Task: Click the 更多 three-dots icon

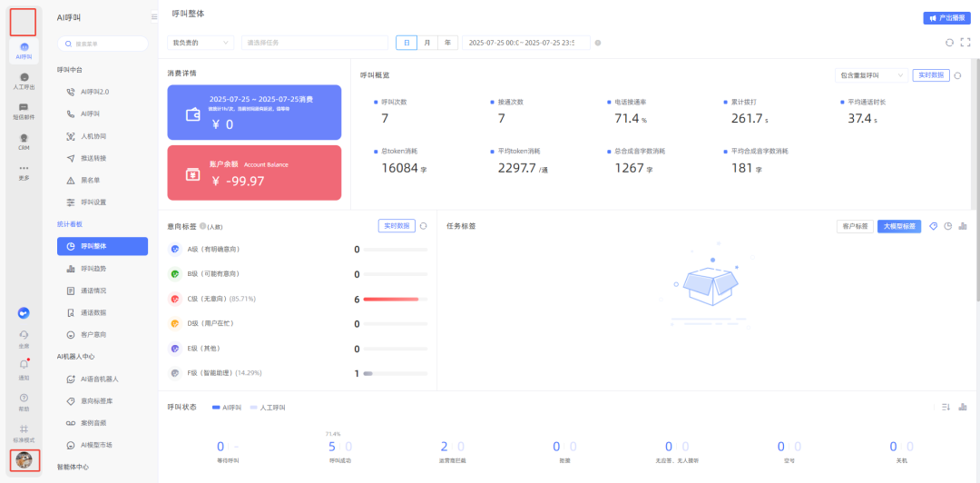Action: click(x=24, y=168)
